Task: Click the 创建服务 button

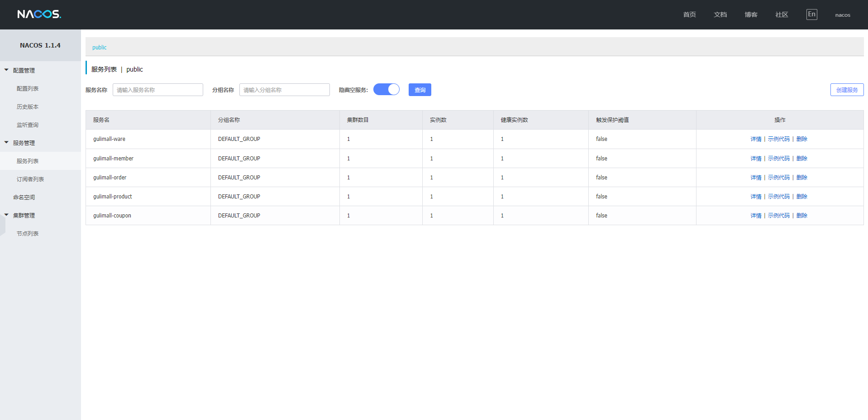Action: click(x=847, y=90)
